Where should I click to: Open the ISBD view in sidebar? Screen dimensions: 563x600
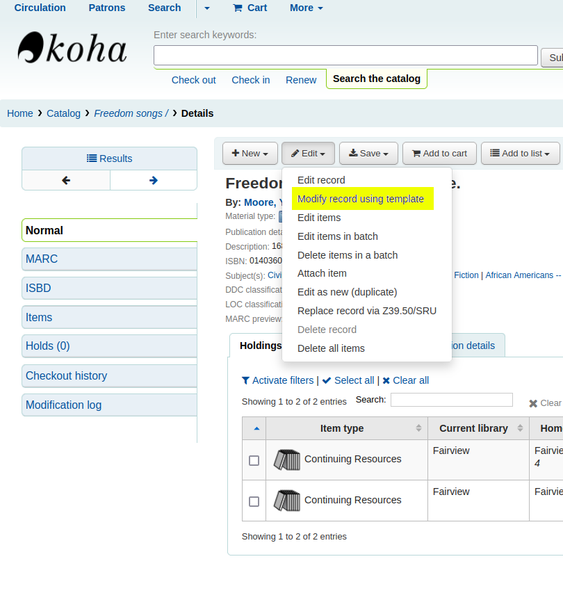[109, 288]
